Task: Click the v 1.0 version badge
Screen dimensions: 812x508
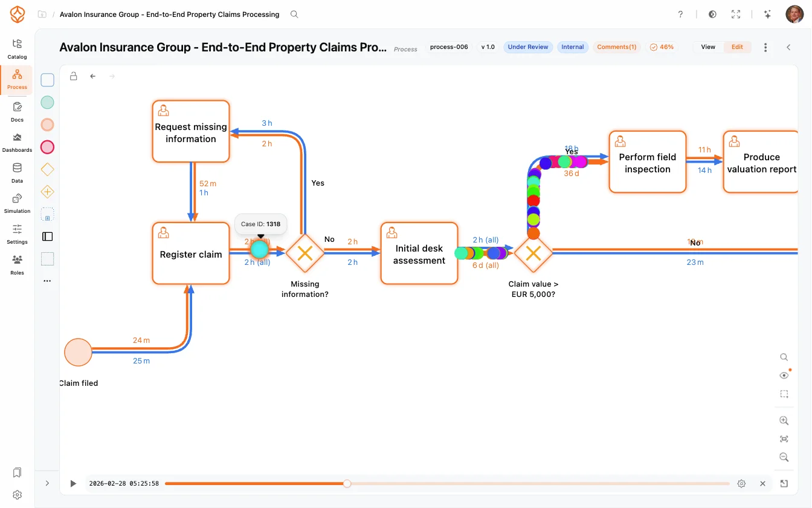Action: click(x=488, y=47)
